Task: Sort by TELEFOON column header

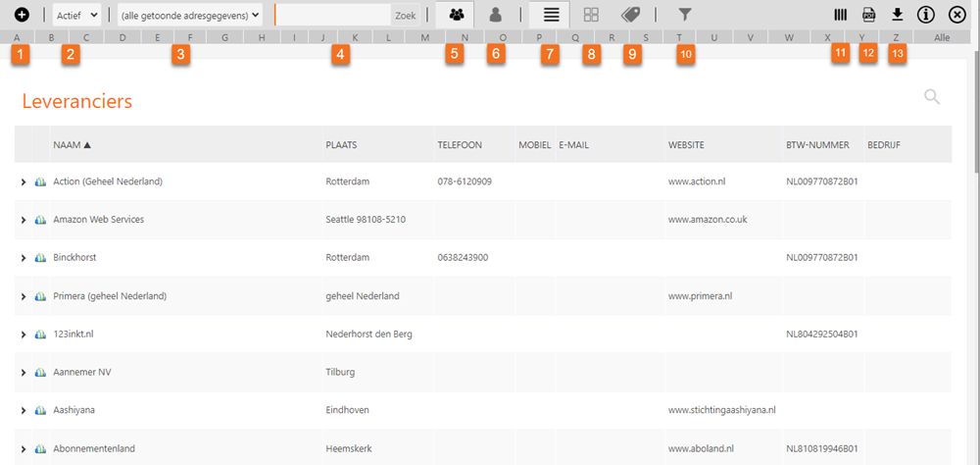Action: pyautogui.click(x=460, y=144)
